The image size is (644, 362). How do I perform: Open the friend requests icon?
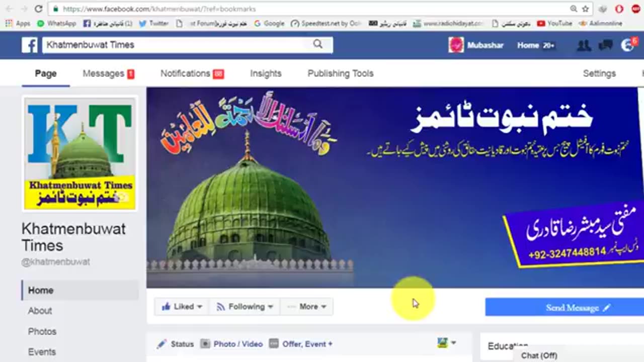tap(584, 45)
